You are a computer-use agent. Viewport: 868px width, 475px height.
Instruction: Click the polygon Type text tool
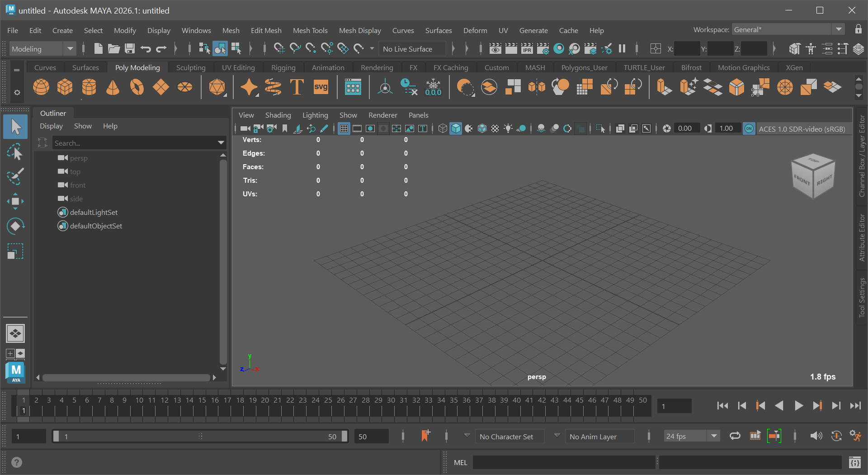(x=297, y=87)
